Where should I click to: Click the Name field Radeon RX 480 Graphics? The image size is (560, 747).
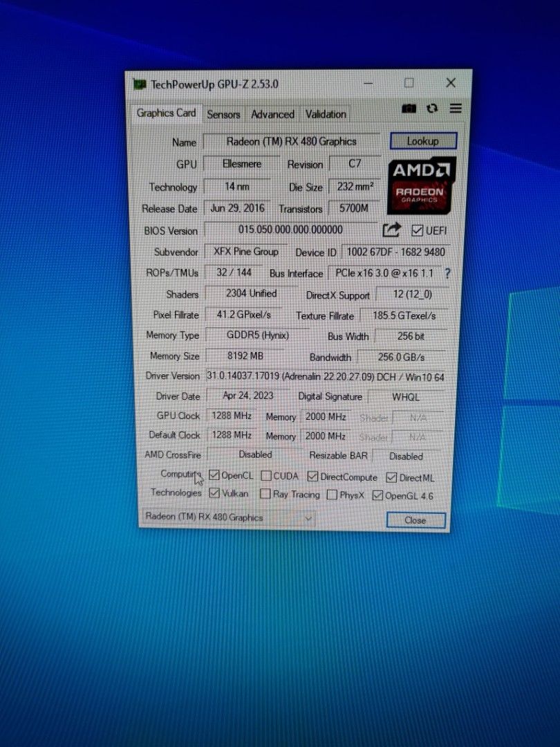pyautogui.click(x=292, y=142)
